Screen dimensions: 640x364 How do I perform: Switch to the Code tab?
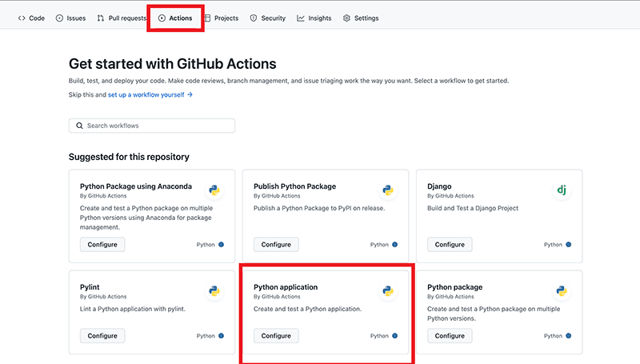[31, 18]
